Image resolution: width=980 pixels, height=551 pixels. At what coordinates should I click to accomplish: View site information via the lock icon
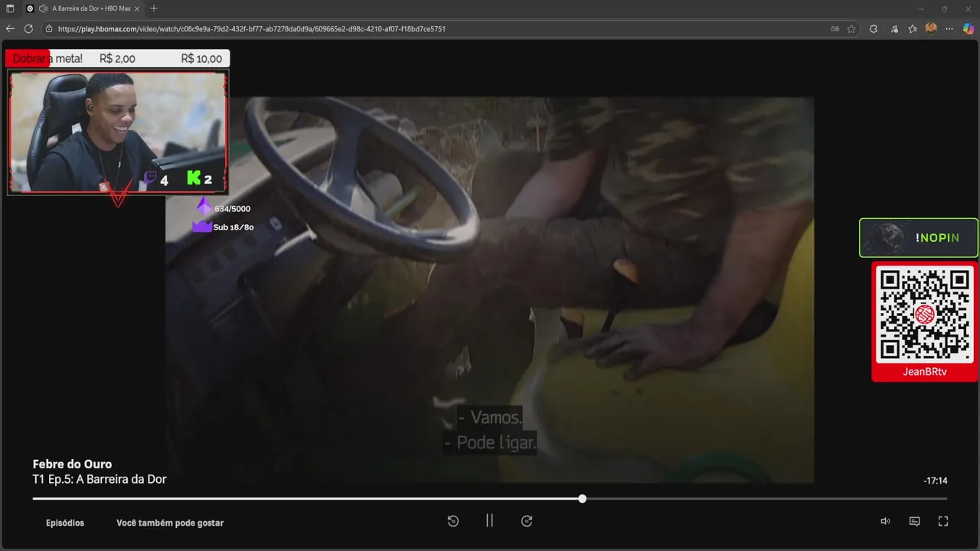(49, 29)
